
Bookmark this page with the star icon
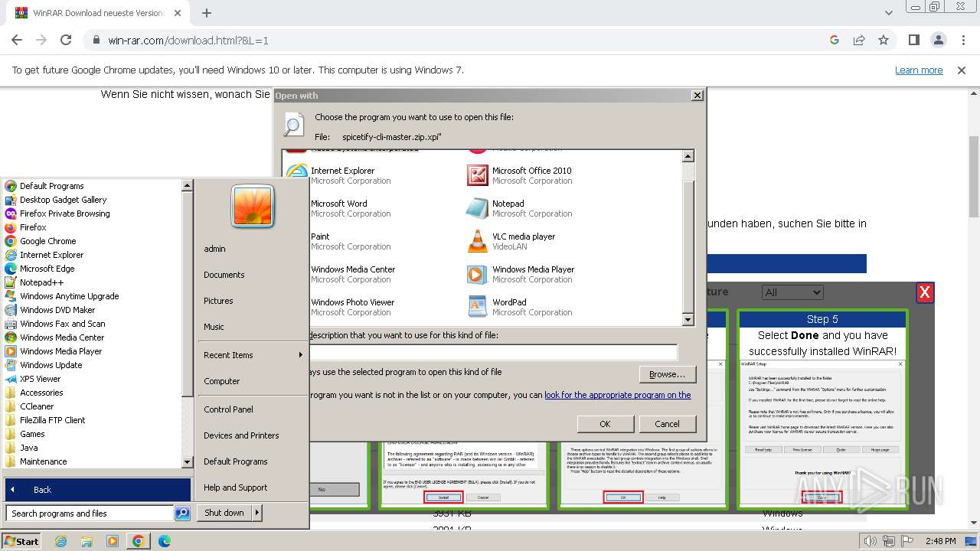pyautogui.click(x=884, y=40)
